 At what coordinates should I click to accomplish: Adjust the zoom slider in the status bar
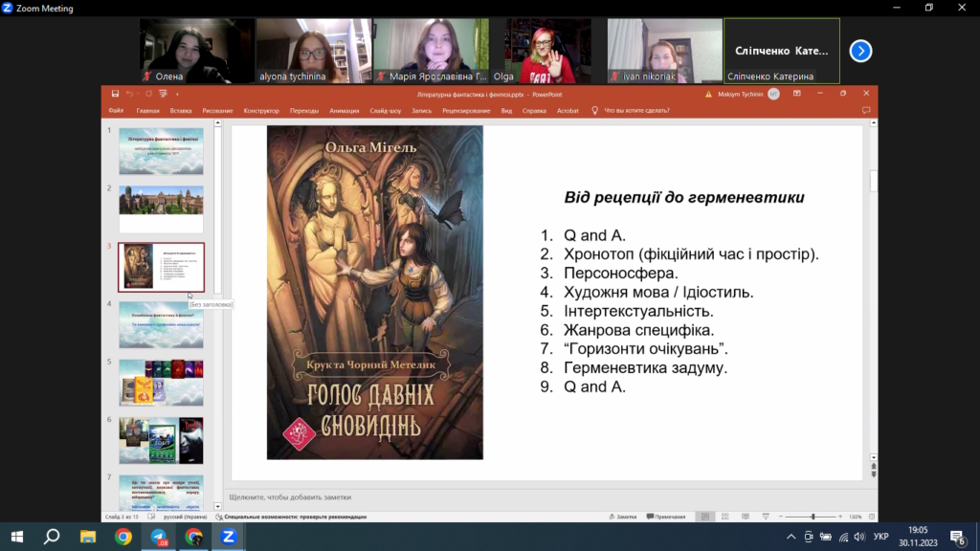point(813,517)
